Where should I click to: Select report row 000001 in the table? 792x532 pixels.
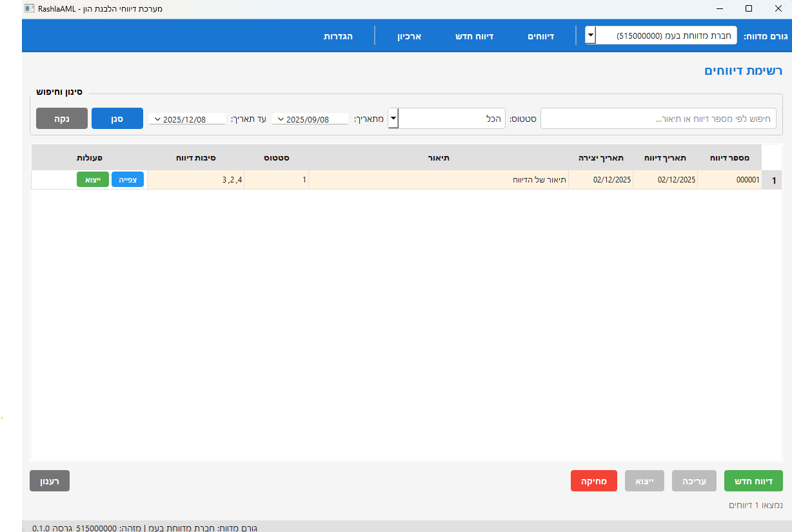coord(729,181)
